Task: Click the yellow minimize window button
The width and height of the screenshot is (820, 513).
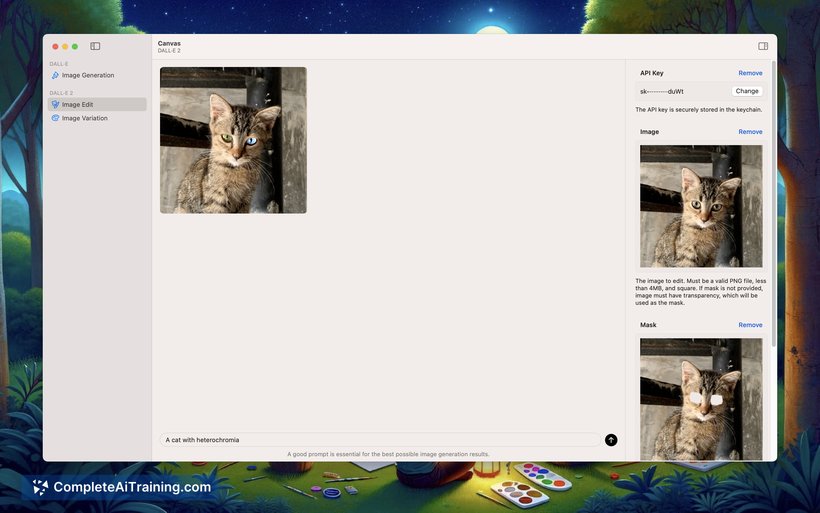Action: click(x=65, y=47)
